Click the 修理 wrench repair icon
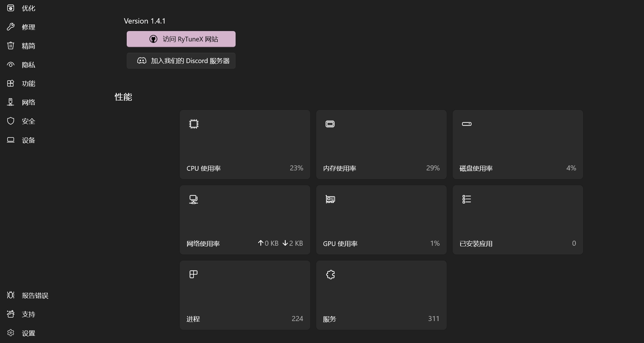644x343 pixels. pyautogui.click(x=11, y=27)
